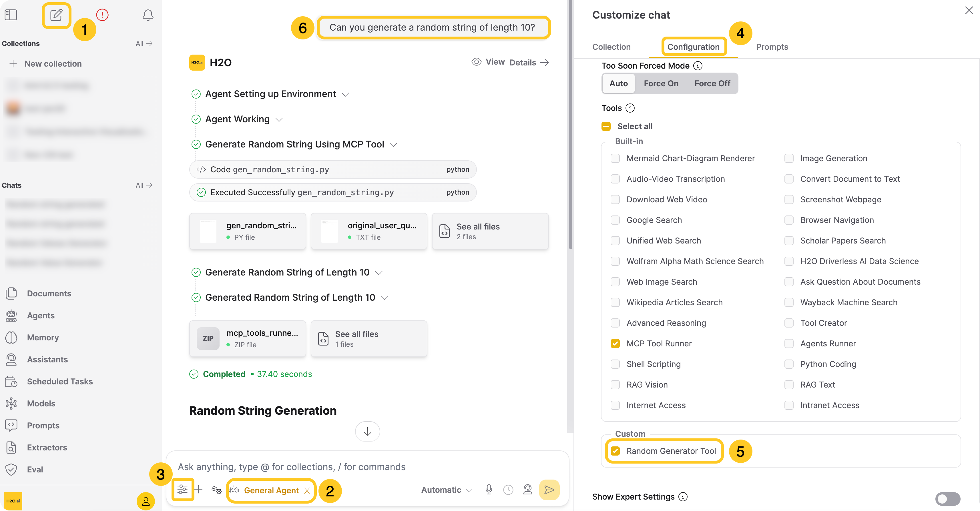
Task: Open the Eval shield icon
Action: (x=11, y=469)
